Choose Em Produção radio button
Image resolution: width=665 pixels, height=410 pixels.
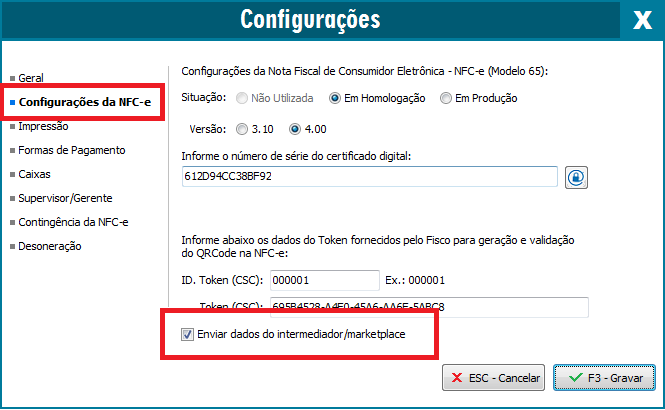pyautogui.click(x=448, y=98)
